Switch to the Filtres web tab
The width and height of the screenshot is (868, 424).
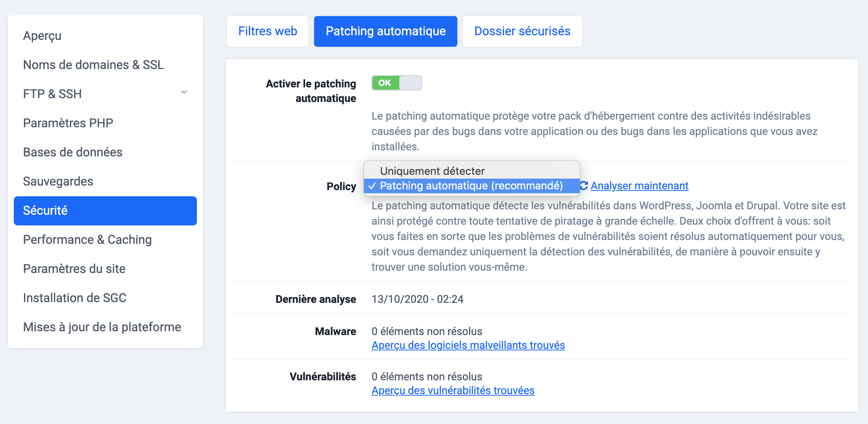267,31
